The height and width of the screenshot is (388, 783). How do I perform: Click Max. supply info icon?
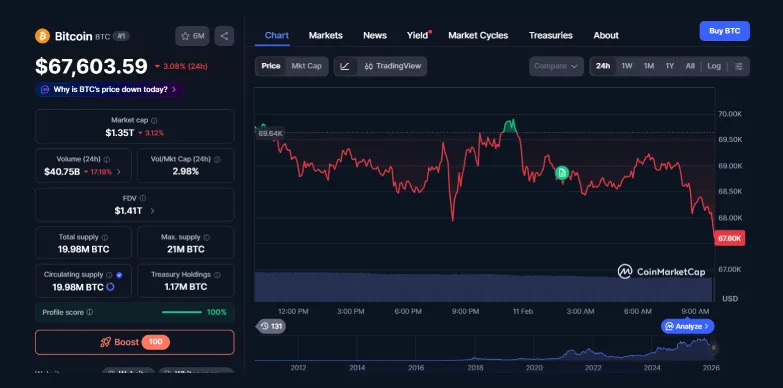pyautogui.click(x=207, y=237)
